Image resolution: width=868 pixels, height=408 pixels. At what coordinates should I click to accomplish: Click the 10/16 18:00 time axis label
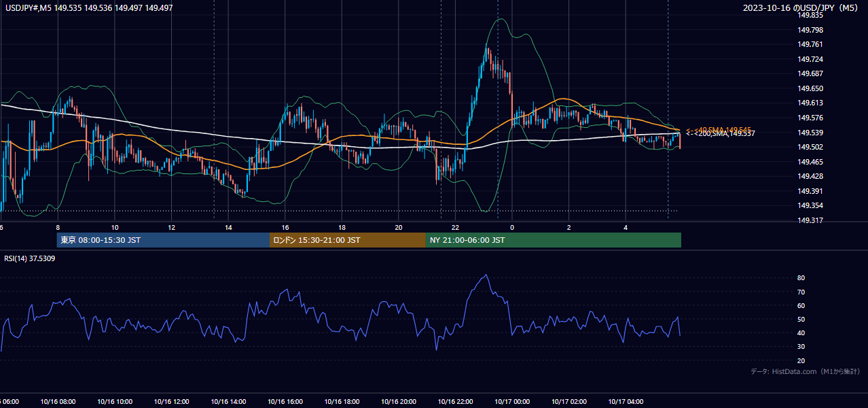342,402
